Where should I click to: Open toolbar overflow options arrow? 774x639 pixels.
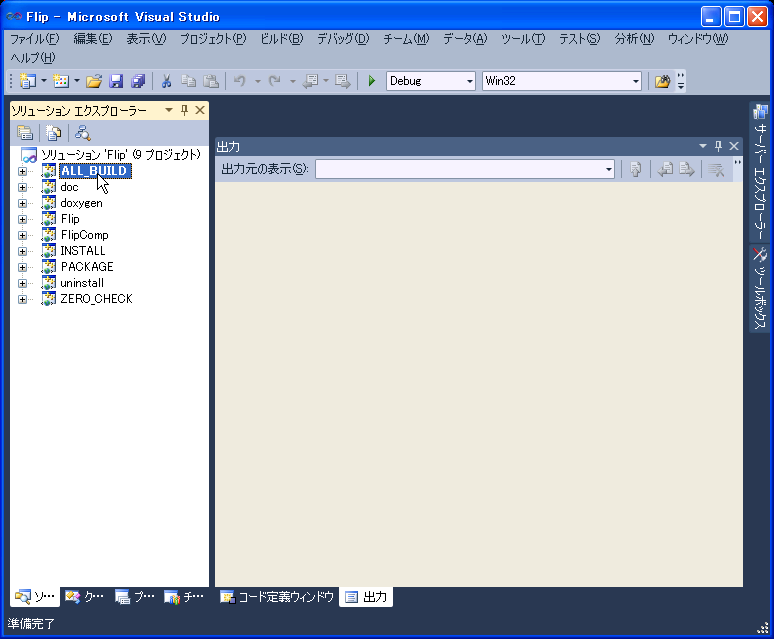[x=681, y=81]
